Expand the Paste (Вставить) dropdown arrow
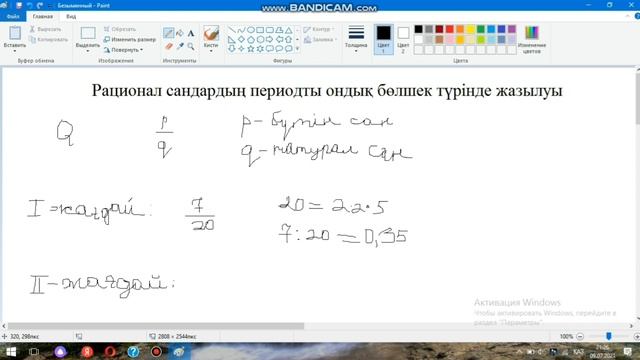Screen dimensions: 640x360 coord(15,51)
